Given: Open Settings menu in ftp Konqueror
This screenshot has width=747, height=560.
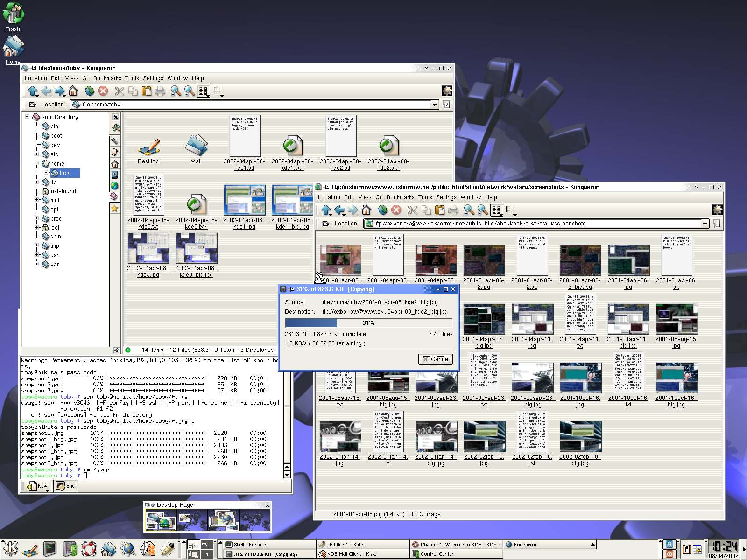Looking at the screenshot, I should (x=446, y=197).
